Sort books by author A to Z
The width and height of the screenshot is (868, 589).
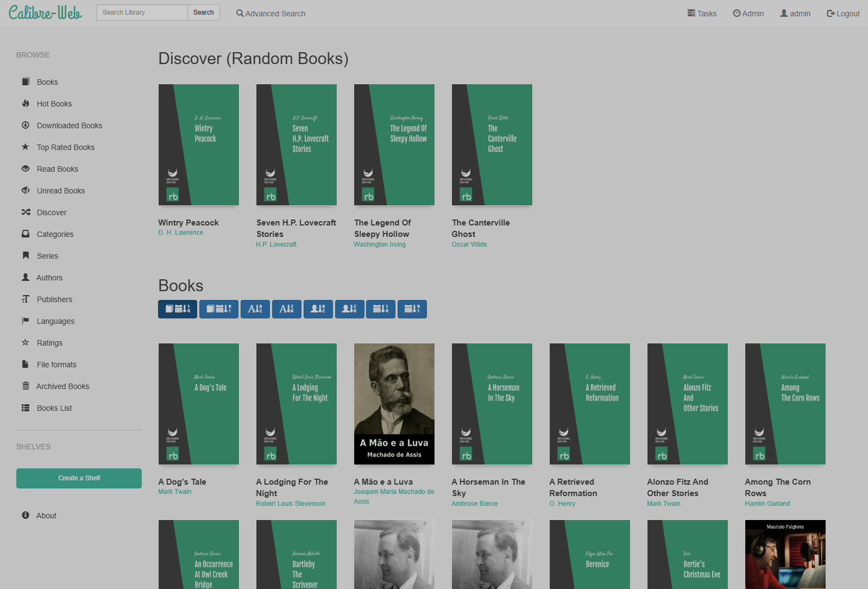click(x=318, y=309)
